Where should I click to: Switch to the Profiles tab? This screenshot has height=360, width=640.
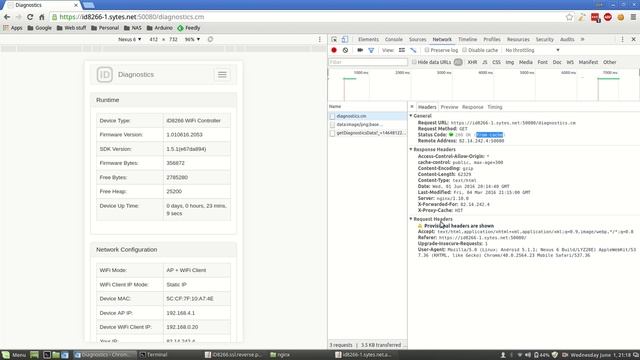click(492, 40)
